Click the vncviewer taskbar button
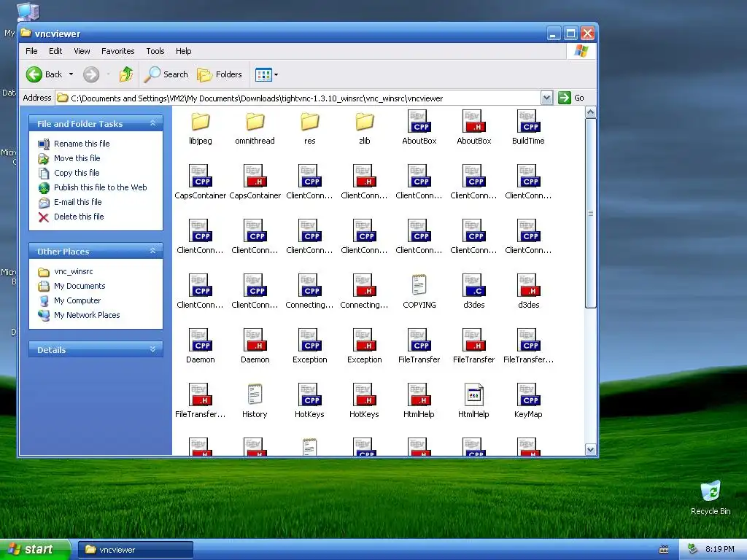 click(x=135, y=550)
